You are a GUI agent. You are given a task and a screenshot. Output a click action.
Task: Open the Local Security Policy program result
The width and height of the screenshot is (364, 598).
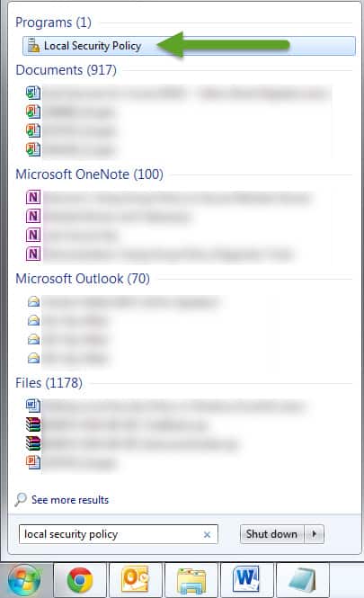[189, 46]
